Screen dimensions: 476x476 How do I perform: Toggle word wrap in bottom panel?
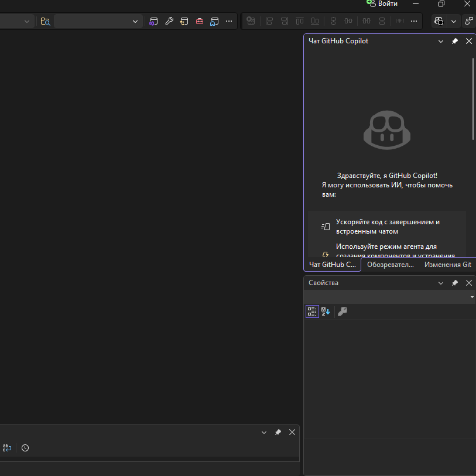pos(6,448)
